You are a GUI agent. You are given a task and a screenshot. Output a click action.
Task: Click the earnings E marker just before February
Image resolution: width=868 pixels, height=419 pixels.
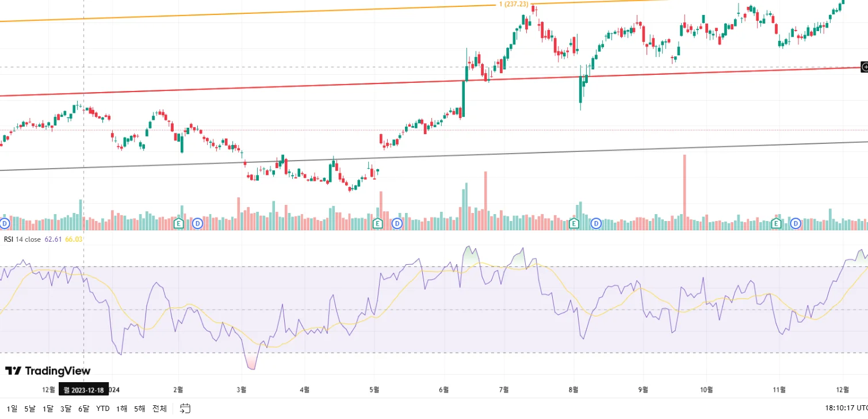click(x=179, y=223)
